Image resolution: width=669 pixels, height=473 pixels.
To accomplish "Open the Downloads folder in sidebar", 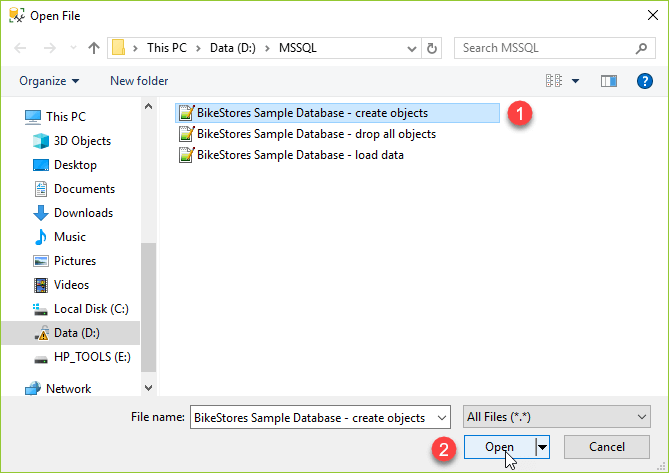I will [83, 213].
